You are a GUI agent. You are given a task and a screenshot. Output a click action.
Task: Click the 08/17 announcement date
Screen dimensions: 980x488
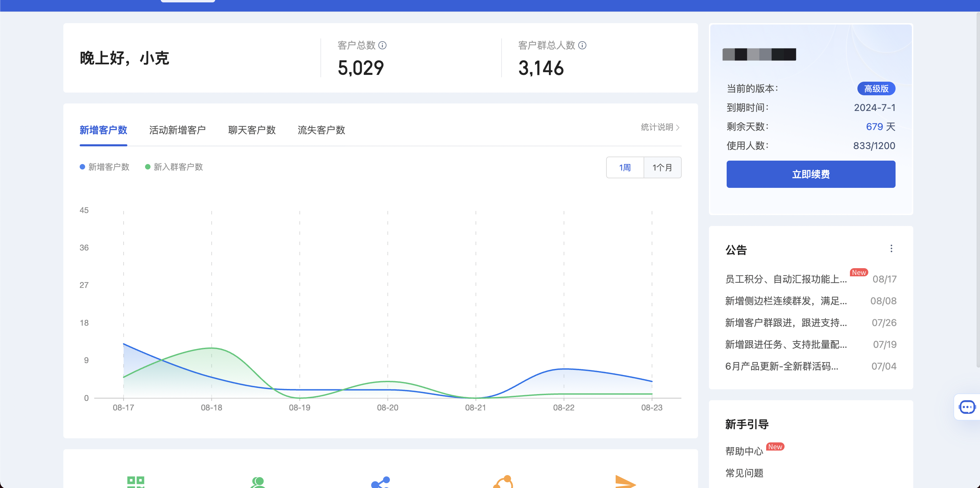(x=885, y=279)
